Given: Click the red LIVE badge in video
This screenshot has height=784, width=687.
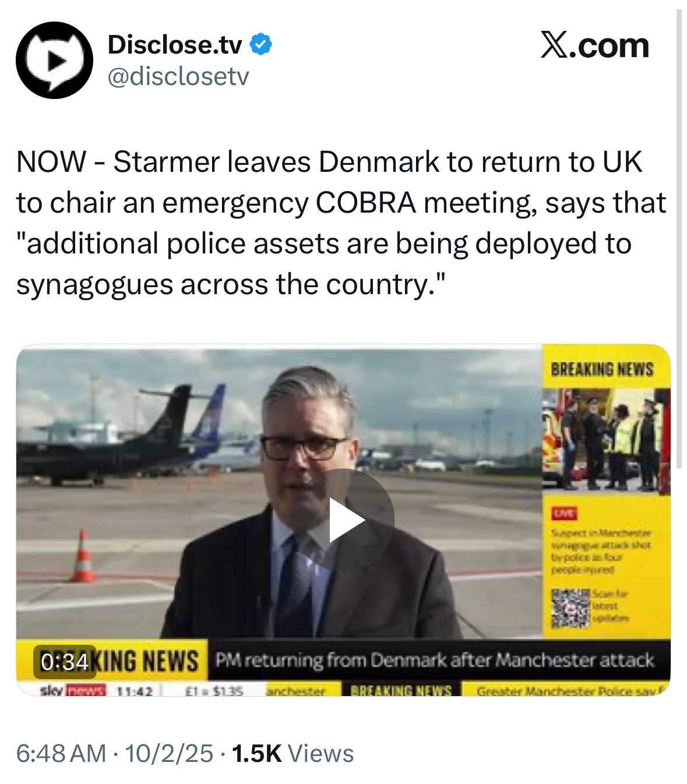Looking at the screenshot, I should click(x=565, y=513).
